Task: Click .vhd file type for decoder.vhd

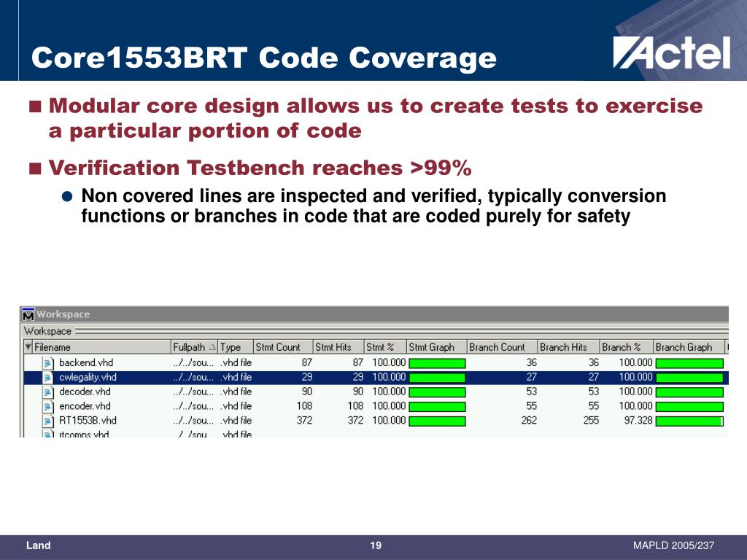Action: tap(236, 392)
